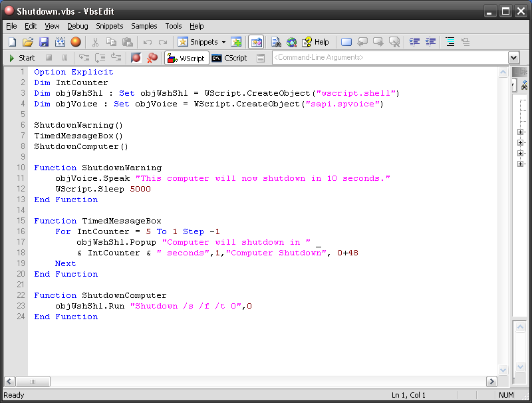Viewport: 532px width, 403px height.
Task: Click the Start button to run the script
Action: (x=22, y=58)
